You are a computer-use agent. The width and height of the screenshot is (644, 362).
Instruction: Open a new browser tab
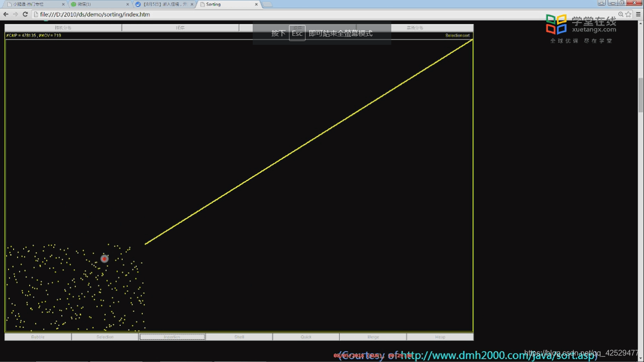tap(267, 4)
